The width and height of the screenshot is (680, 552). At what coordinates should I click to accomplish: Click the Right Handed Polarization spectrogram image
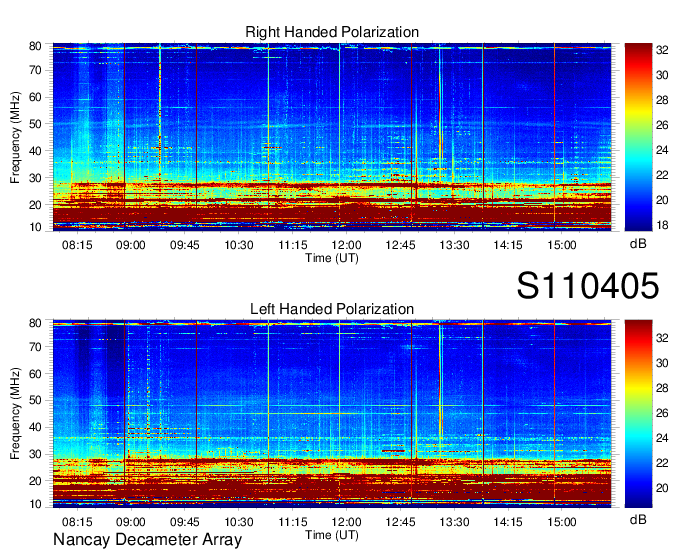tap(332, 137)
